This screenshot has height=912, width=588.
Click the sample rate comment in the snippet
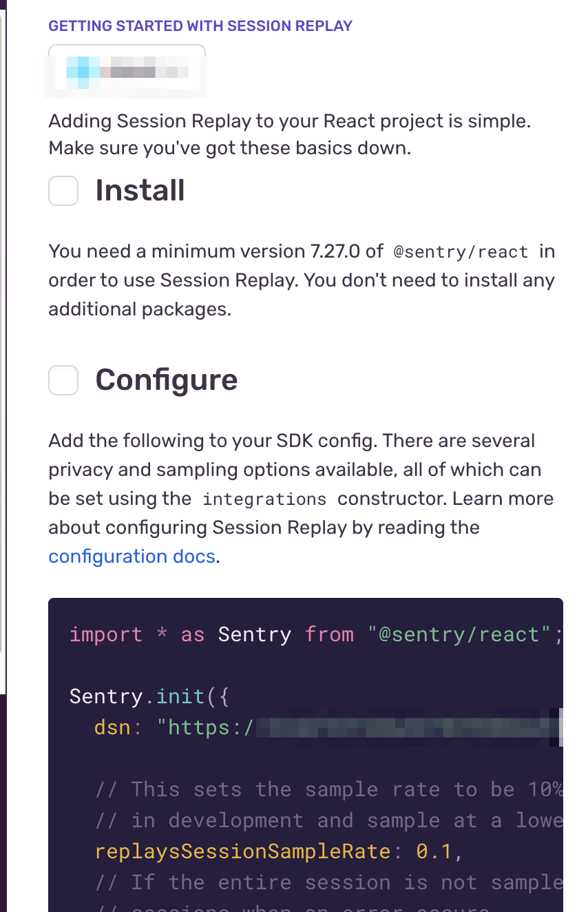coord(324,789)
